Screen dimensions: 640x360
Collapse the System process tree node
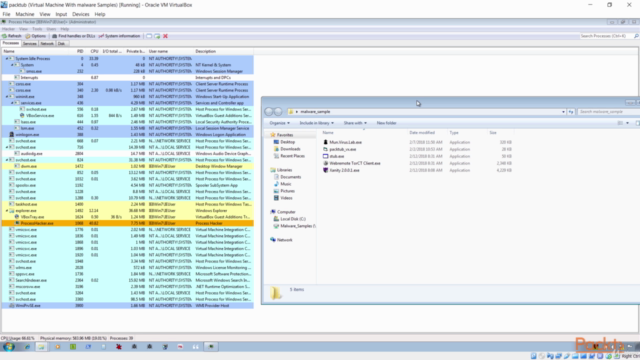pos(12,65)
